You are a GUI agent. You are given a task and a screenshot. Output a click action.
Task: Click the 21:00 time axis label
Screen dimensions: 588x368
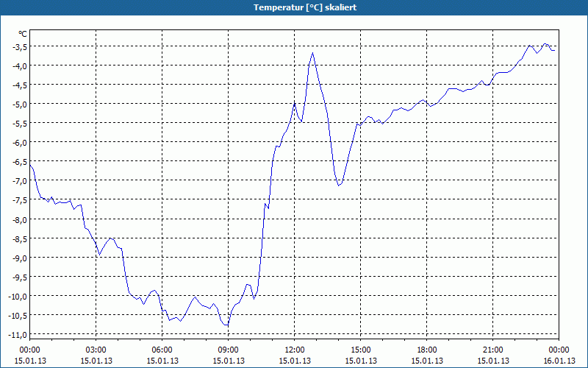492,350
